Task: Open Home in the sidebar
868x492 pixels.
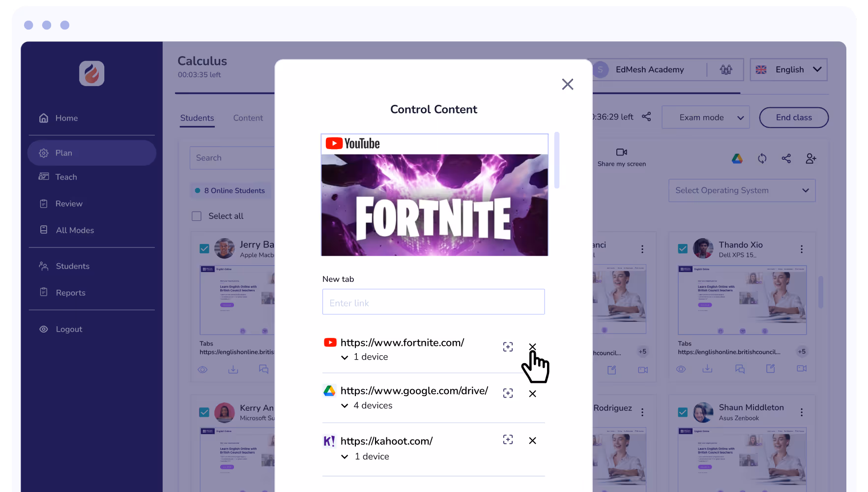Action: pos(66,118)
